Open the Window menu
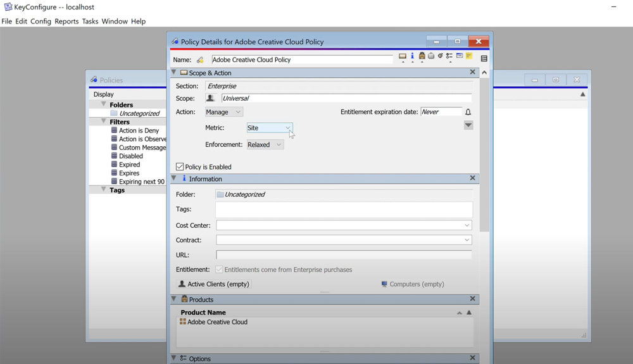 tap(115, 22)
